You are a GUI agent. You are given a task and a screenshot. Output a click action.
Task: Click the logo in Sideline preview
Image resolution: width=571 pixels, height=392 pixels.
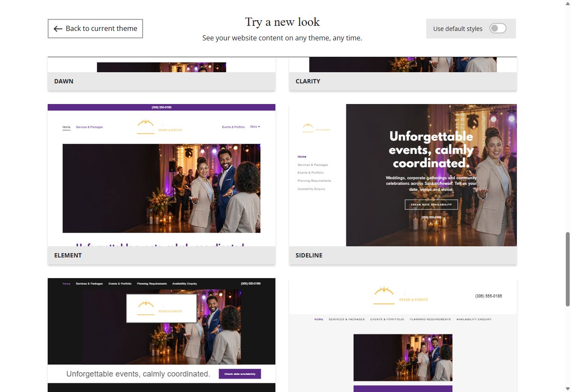tap(316, 128)
